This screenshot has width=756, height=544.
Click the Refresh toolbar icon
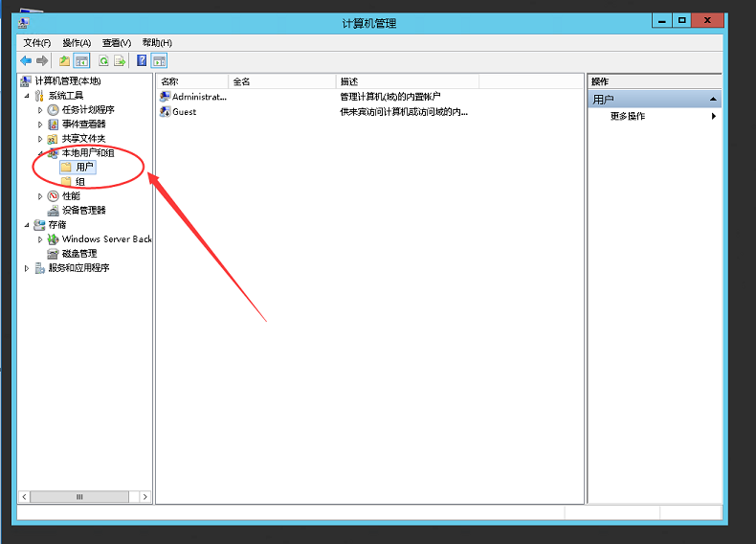(x=103, y=61)
